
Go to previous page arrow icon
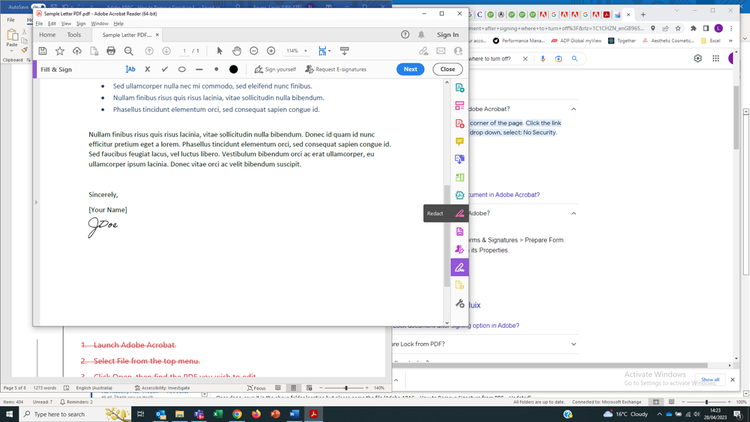149,51
